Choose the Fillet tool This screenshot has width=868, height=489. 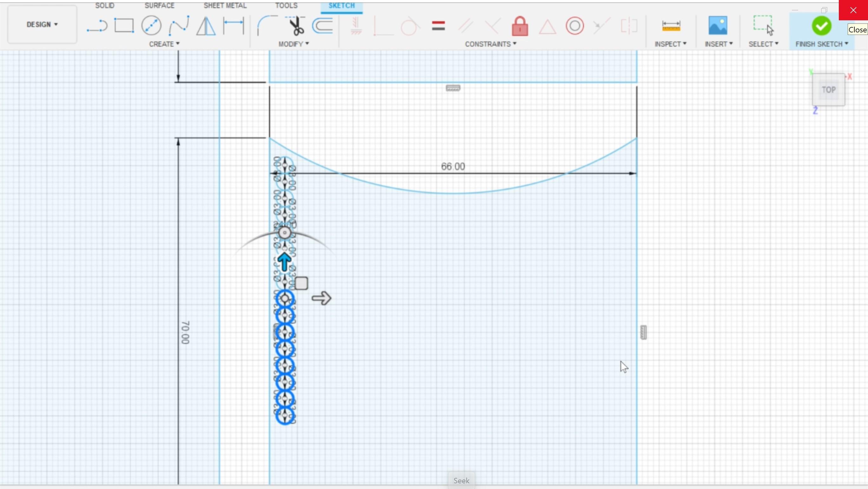(267, 26)
